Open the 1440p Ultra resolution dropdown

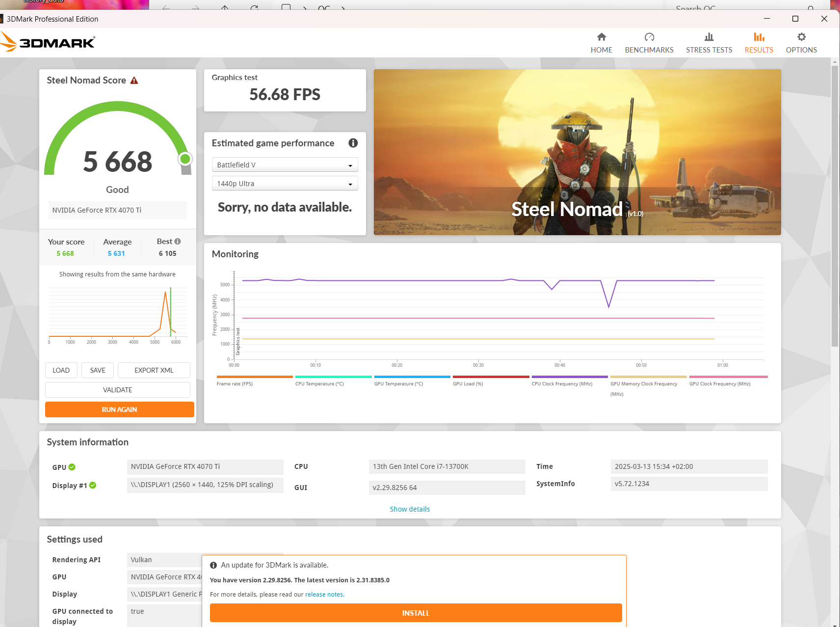point(285,184)
